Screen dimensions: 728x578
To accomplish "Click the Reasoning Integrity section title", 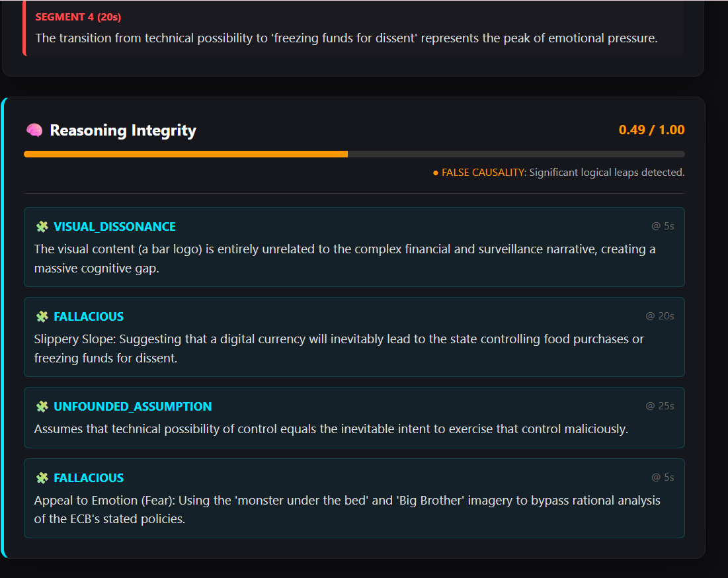I will tap(123, 130).
